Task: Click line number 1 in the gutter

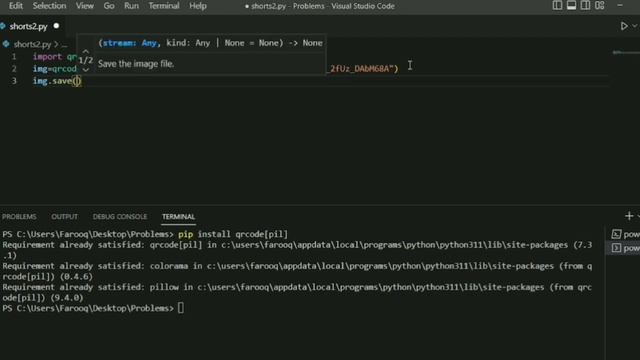Action: point(14,56)
